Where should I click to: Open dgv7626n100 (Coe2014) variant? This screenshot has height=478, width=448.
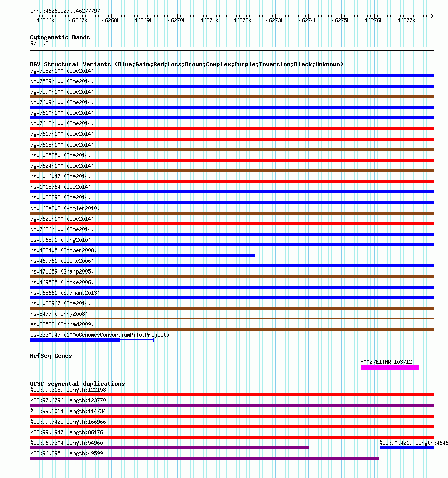pyautogui.click(x=62, y=229)
